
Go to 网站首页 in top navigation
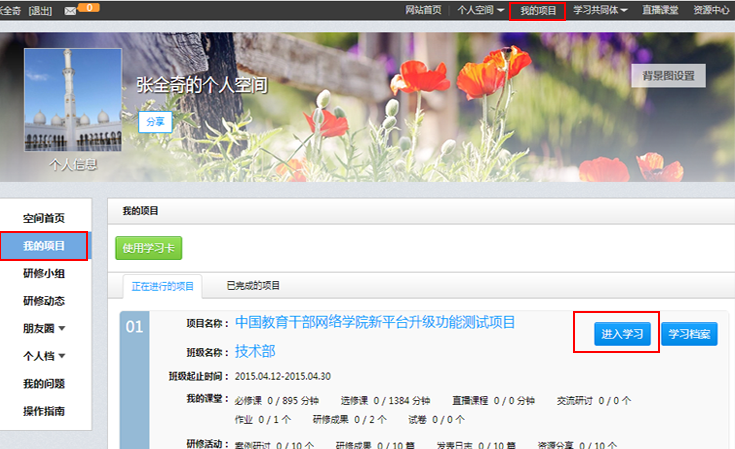423,10
